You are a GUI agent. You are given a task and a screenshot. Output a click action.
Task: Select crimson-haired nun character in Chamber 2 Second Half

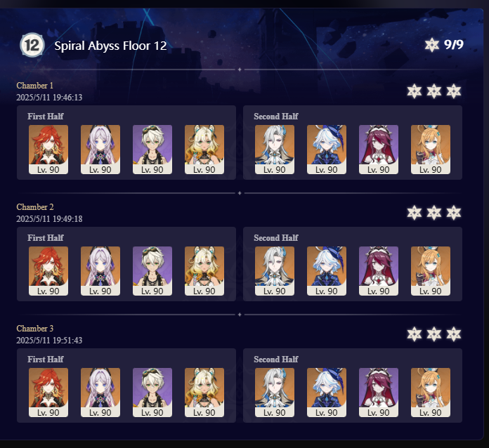click(x=379, y=271)
